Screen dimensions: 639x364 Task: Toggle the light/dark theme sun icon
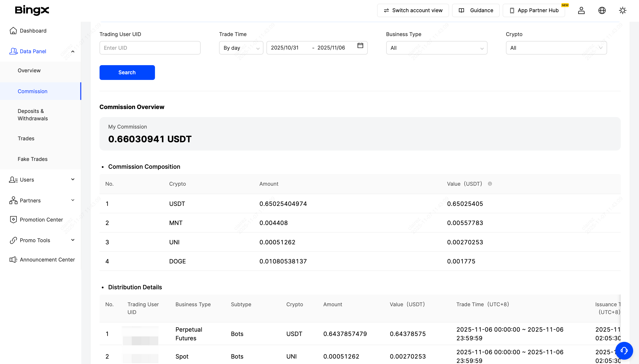622,10
